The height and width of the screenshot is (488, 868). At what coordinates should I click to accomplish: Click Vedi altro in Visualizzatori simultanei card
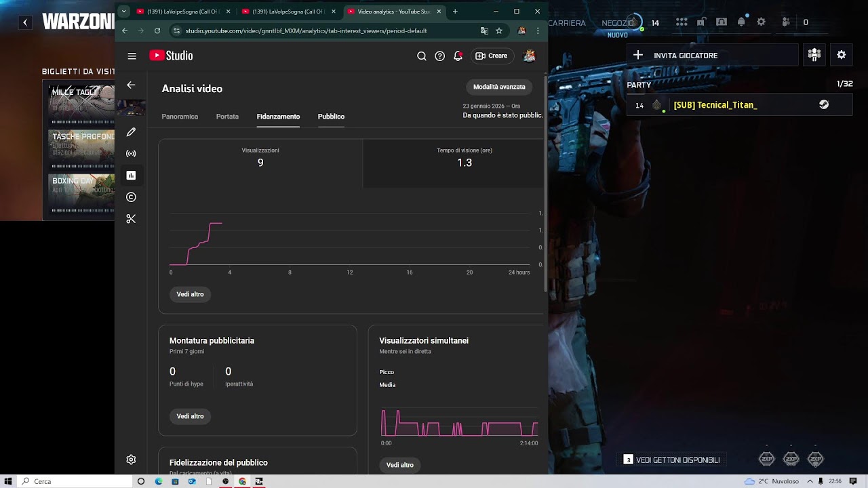tap(400, 465)
